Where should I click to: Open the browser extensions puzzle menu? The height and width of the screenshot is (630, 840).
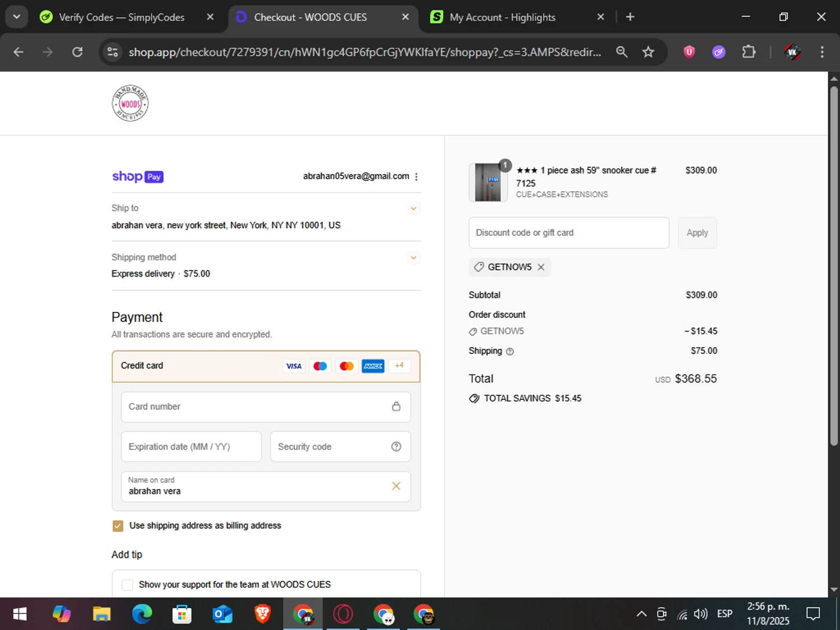[749, 52]
